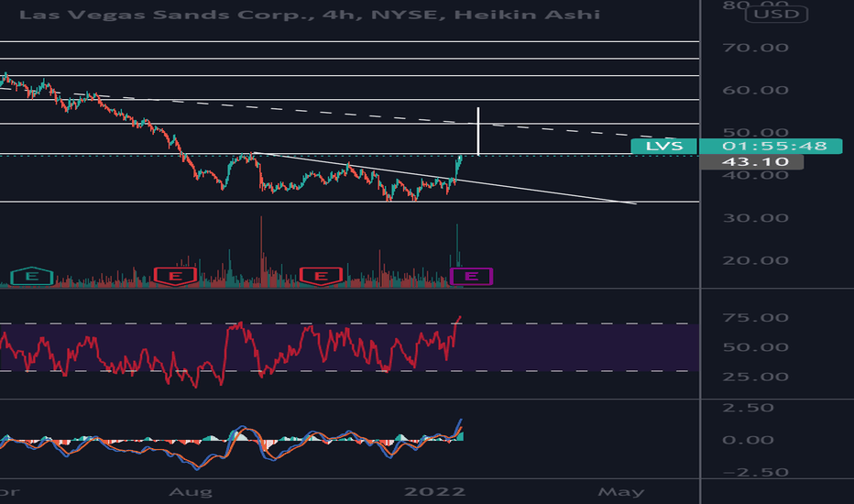Screen dimensions: 854x504
Task: Click the LVS symbol price label
Action: coord(664,146)
